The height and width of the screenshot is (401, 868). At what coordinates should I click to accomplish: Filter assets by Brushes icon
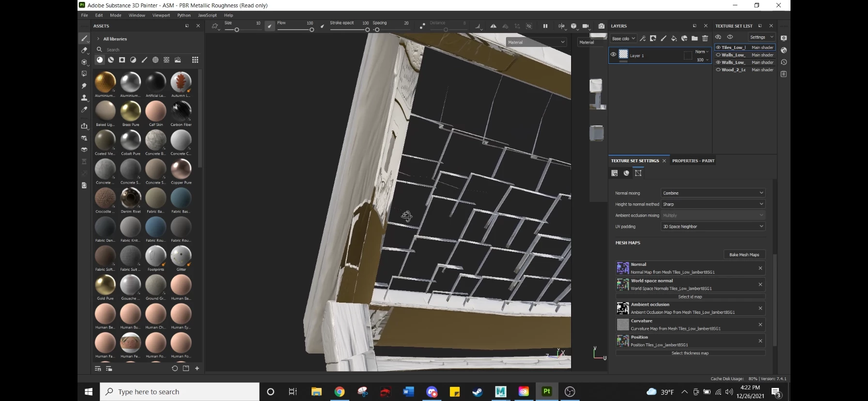pyautogui.click(x=144, y=60)
